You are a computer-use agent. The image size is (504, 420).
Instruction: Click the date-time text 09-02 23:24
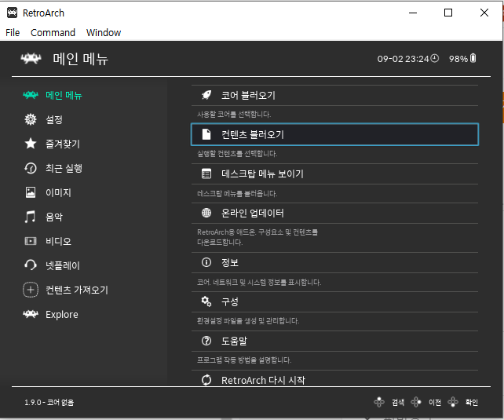(403, 59)
